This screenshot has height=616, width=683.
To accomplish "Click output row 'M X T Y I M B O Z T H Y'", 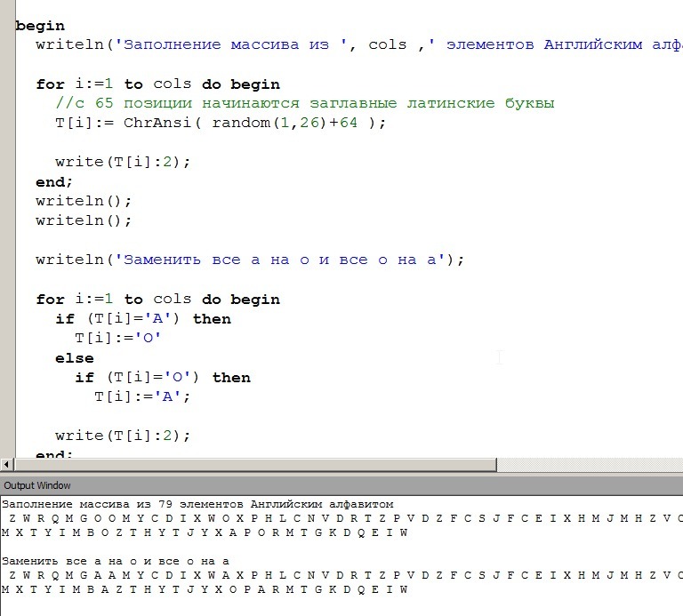I will (205, 532).
